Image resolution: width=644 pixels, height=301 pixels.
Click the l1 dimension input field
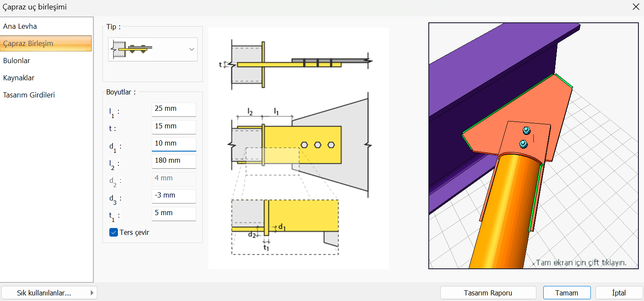(174, 109)
